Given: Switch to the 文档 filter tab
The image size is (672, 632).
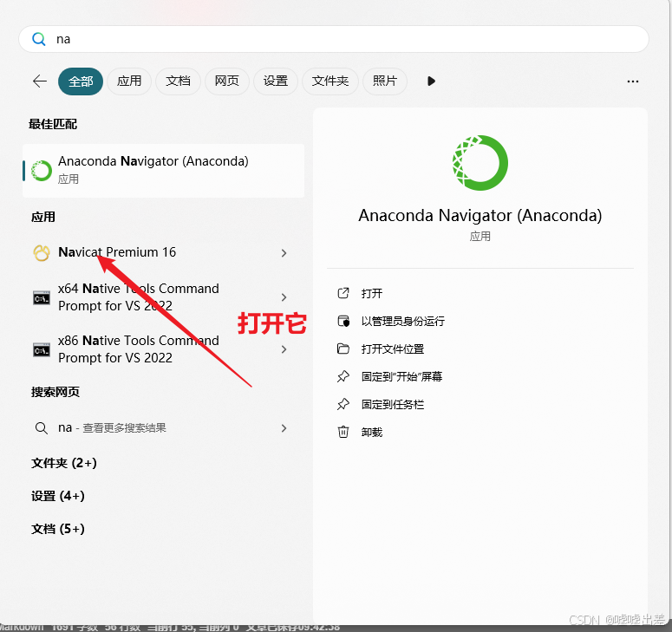Looking at the screenshot, I should (178, 81).
